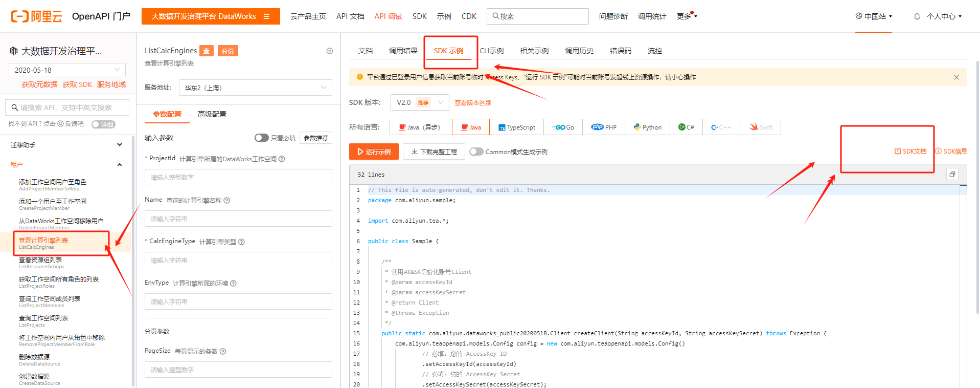
Task: Click the DataWorks product icon in sidebar header
Action: 14,51
